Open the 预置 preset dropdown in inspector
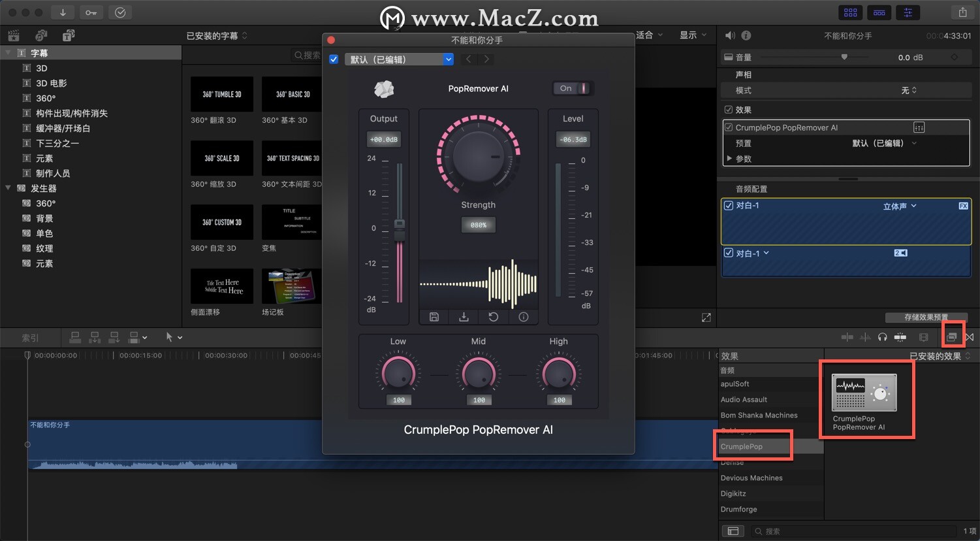The image size is (980, 541). point(884,143)
